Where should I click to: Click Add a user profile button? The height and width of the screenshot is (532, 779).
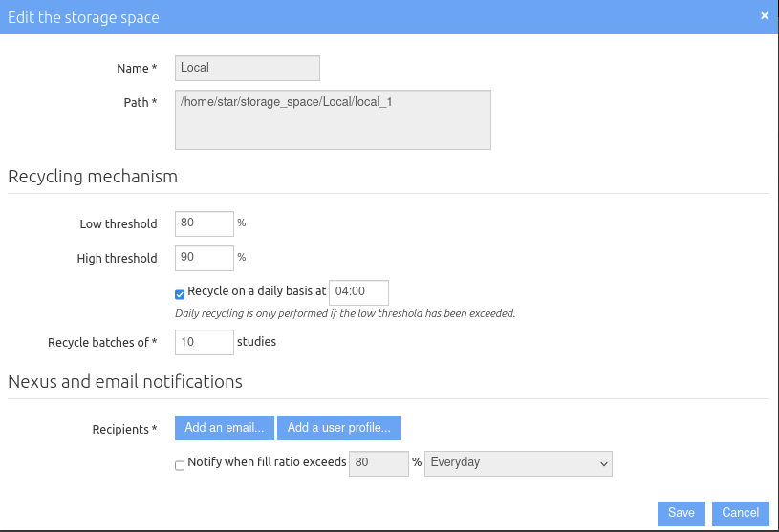(339, 428)
